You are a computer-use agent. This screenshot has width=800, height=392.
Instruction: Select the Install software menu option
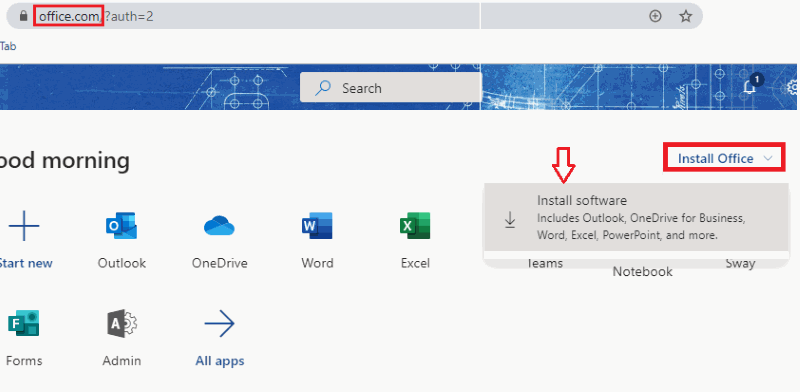(636, 217)
